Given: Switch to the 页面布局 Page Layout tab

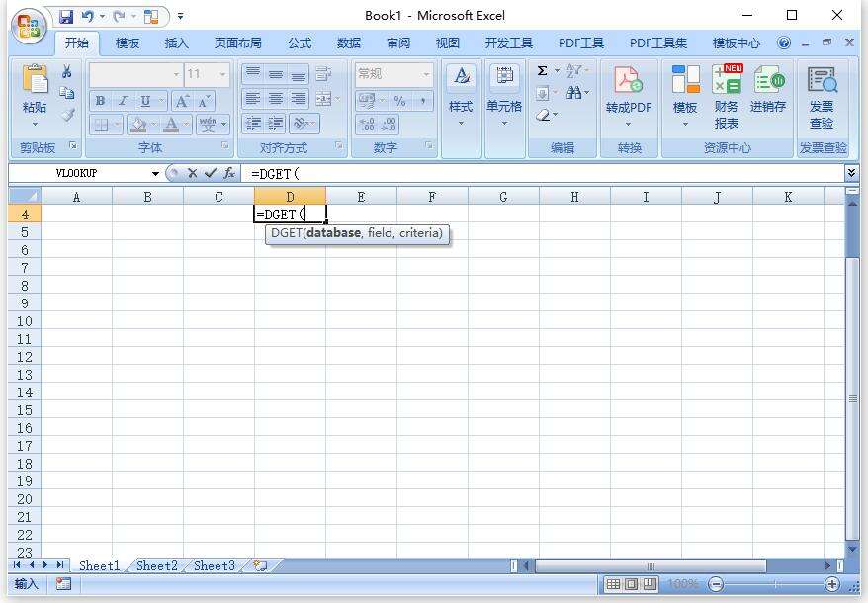Looking at the screenshot, I should point(238,43).
